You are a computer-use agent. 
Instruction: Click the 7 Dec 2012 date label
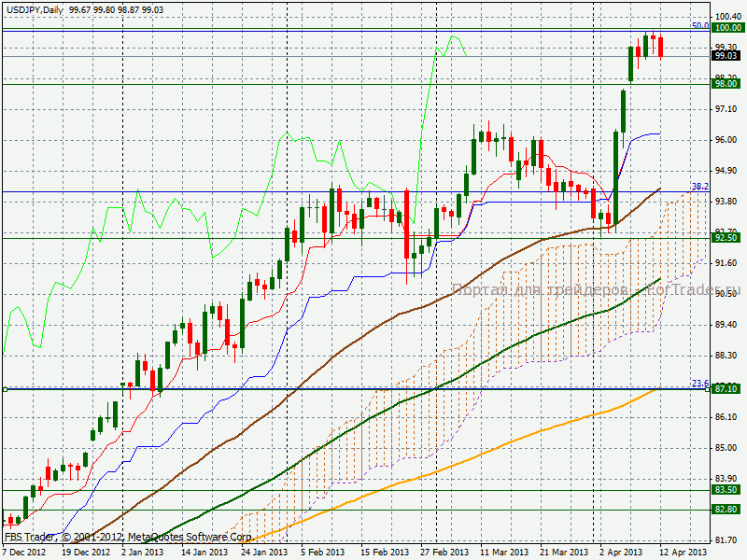(24, 553)
